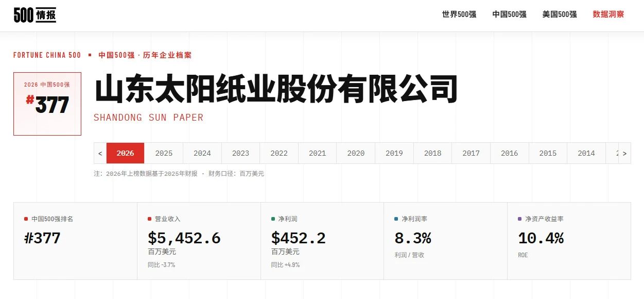Click the 同比 +4.9% profit change text
The height and width of the screenshot is (299, 644).
click(x=286, y=265)
